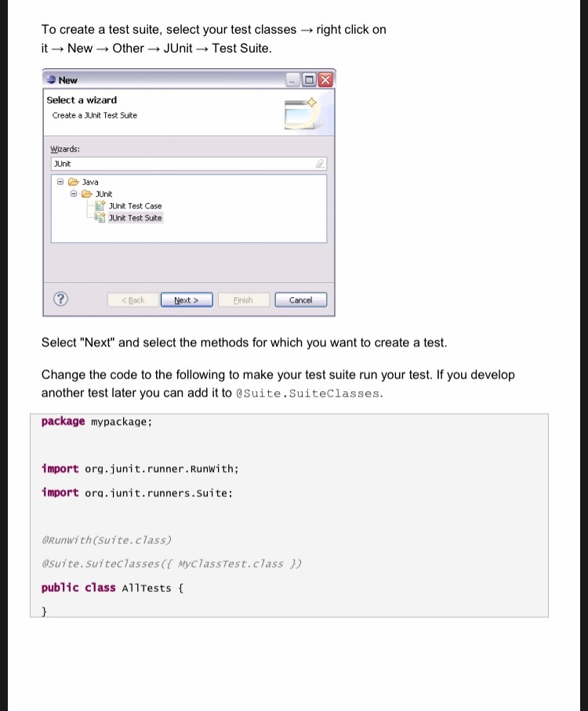Select the JUnit tree folder label
588x711 pixels.
pos(103,194)
